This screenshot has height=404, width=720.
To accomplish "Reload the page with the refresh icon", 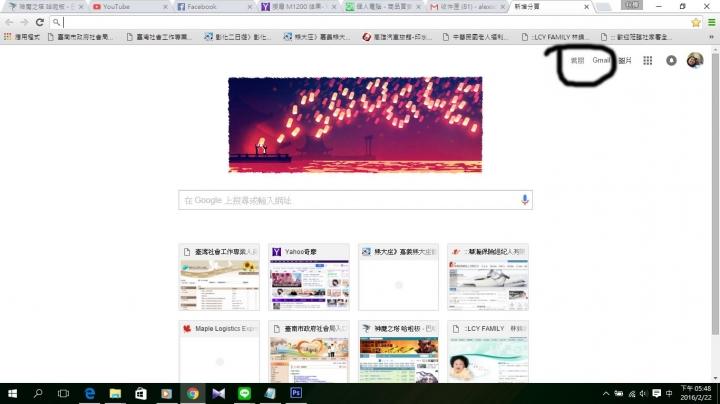I will pyautogui.click(x=39, y=22).
